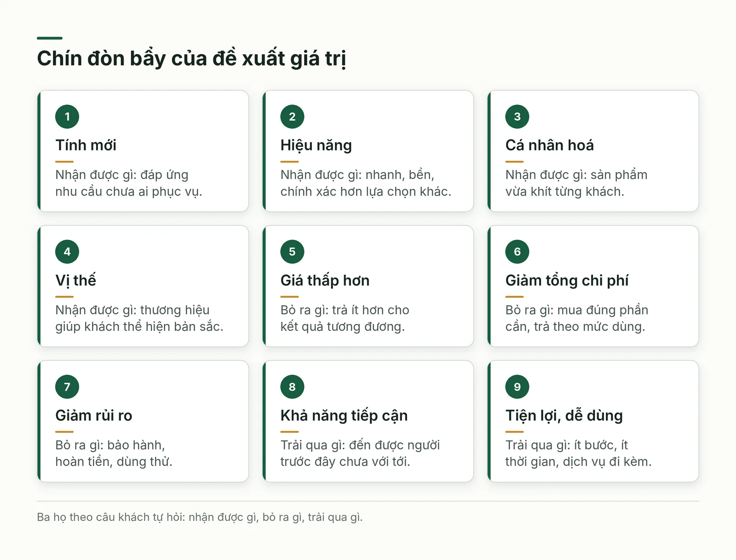Click the Vị thế heading

click(75, 281)
